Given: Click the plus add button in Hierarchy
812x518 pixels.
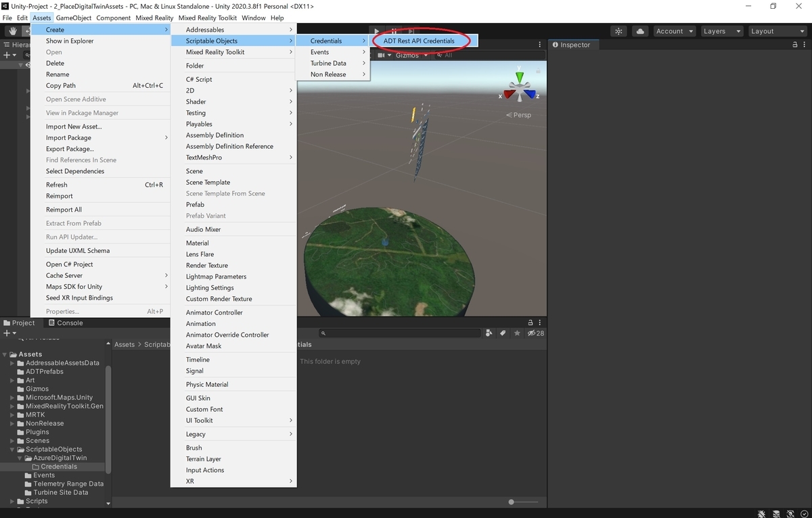Looking at the screenshot, I should coord(9,55).
